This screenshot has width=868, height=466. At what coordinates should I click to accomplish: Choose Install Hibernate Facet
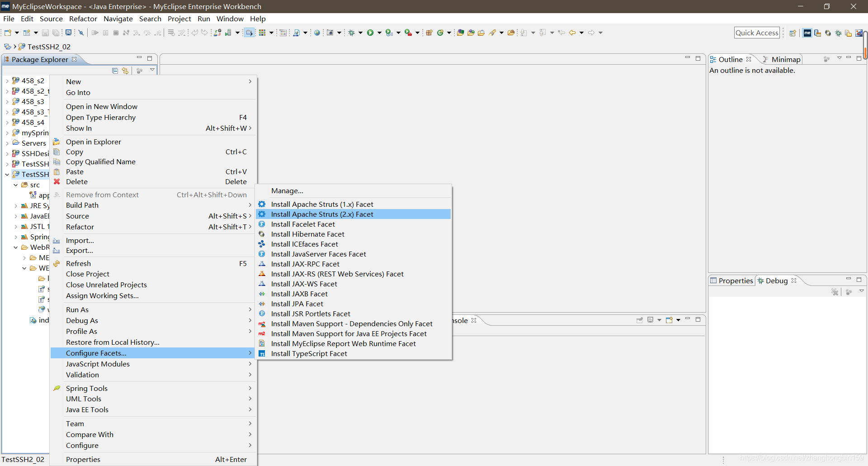click(353, 234)
